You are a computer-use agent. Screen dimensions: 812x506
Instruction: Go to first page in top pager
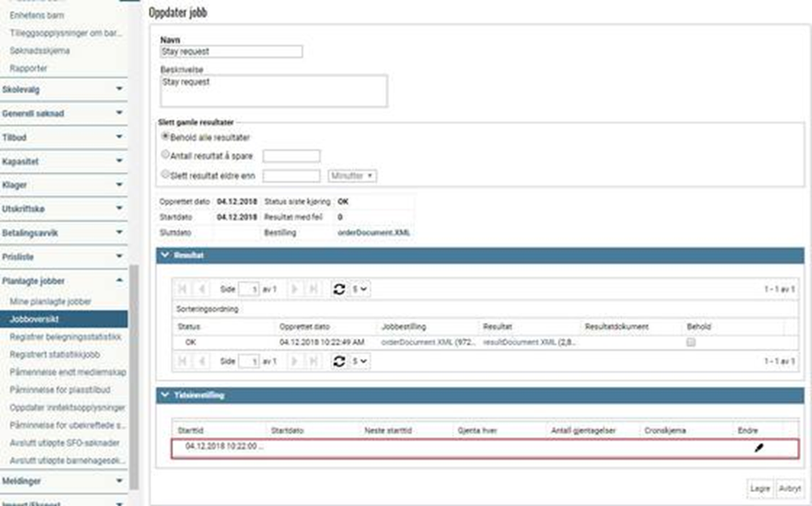pos(182,290)
